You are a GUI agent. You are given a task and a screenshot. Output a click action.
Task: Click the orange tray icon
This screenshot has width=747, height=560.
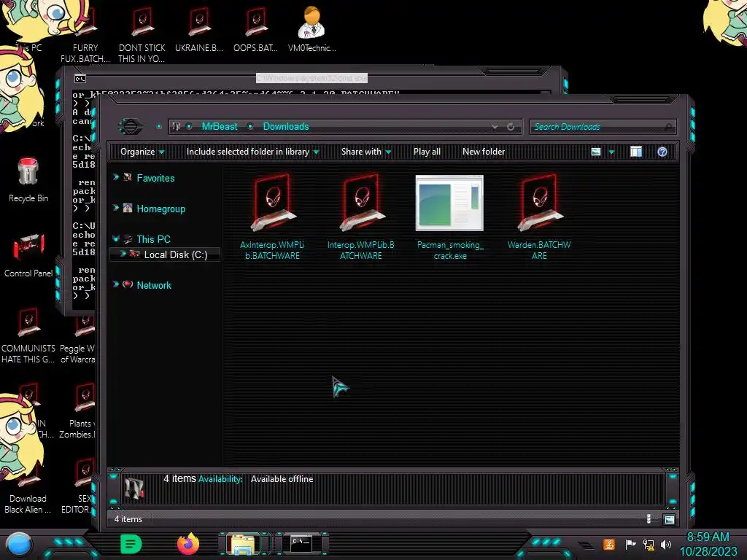click(609, 544)
